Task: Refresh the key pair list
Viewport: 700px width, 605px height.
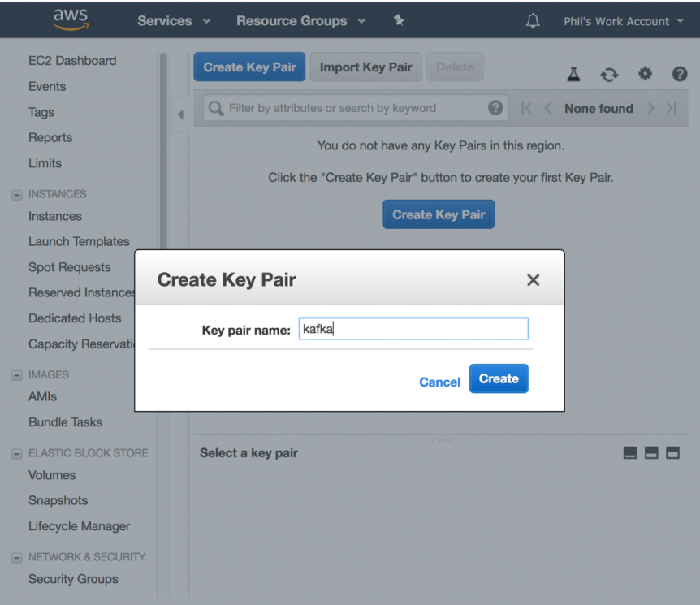Action: click(x=609, y=74)
